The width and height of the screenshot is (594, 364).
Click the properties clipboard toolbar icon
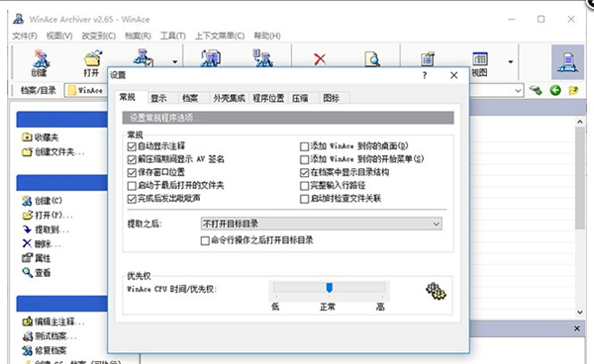[x=428, y=59]
